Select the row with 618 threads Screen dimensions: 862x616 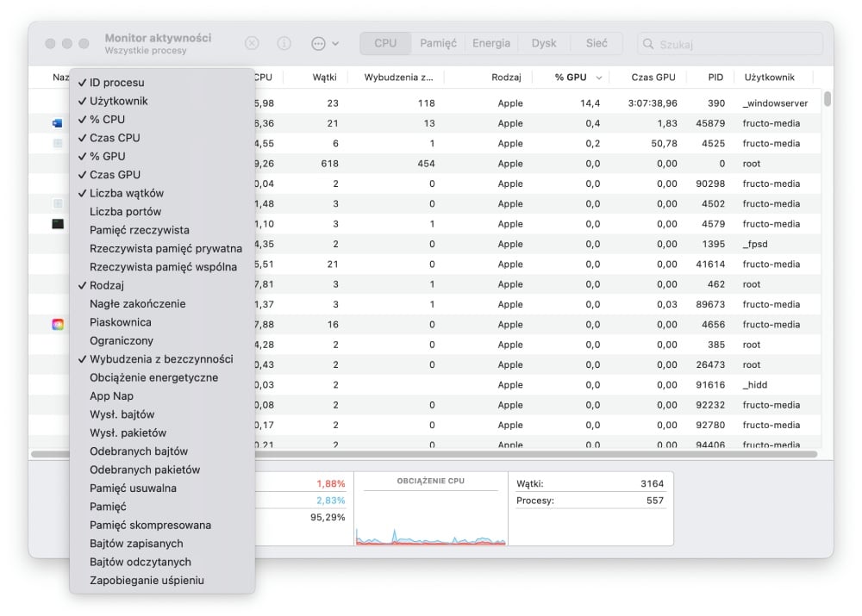pyautogui.click(x=424, y=164)
